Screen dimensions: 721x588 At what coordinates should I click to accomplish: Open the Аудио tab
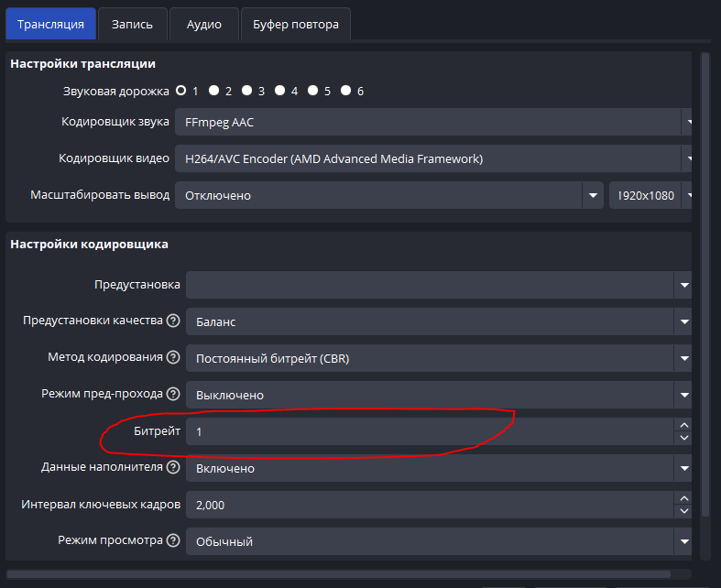(x=203, y=24)
